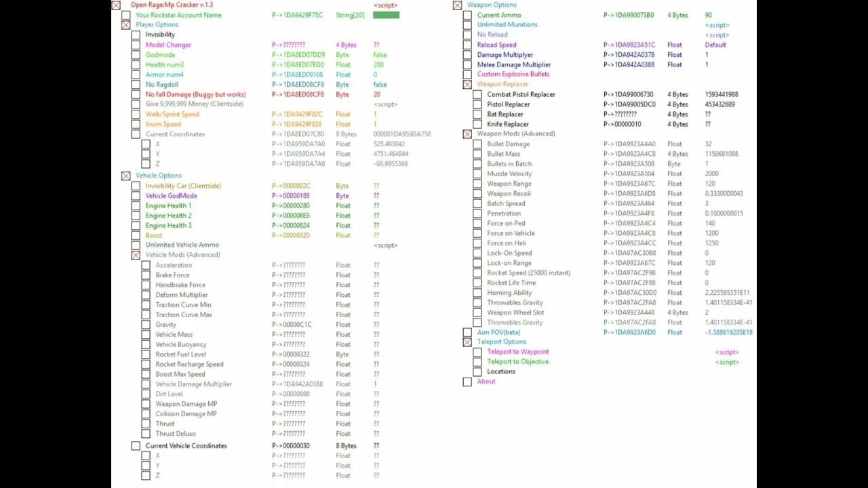The image size is (868, 488).
Task: Click the Health num3 value 200
Action: [x=378, y=64]
